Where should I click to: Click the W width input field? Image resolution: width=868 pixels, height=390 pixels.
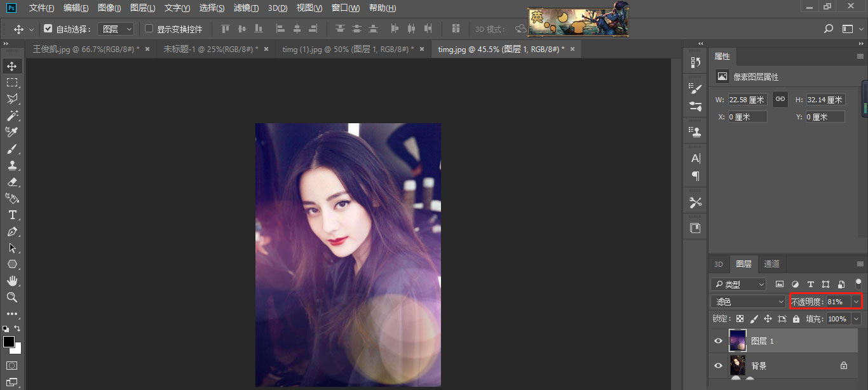tap(747, 100)
